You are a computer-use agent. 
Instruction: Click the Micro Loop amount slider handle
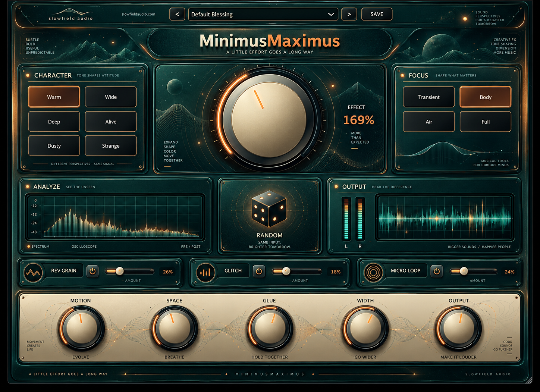(x=464, y=271)
